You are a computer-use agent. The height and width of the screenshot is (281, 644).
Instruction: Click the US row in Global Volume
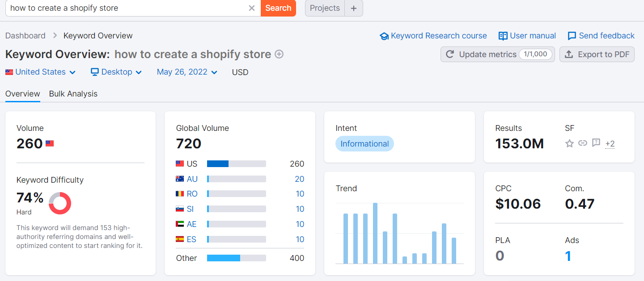(240, 164)
